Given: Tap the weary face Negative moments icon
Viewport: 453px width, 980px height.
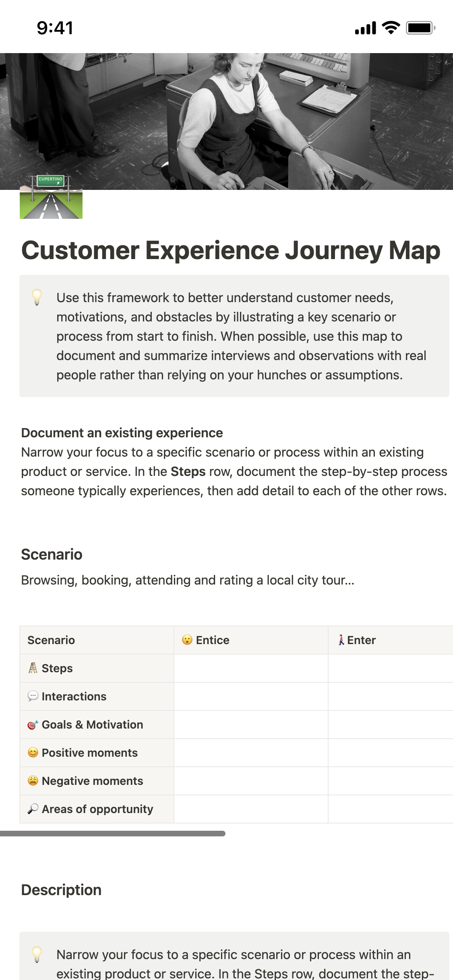Looking at the screenshot, I should click(x=33, y=781).
